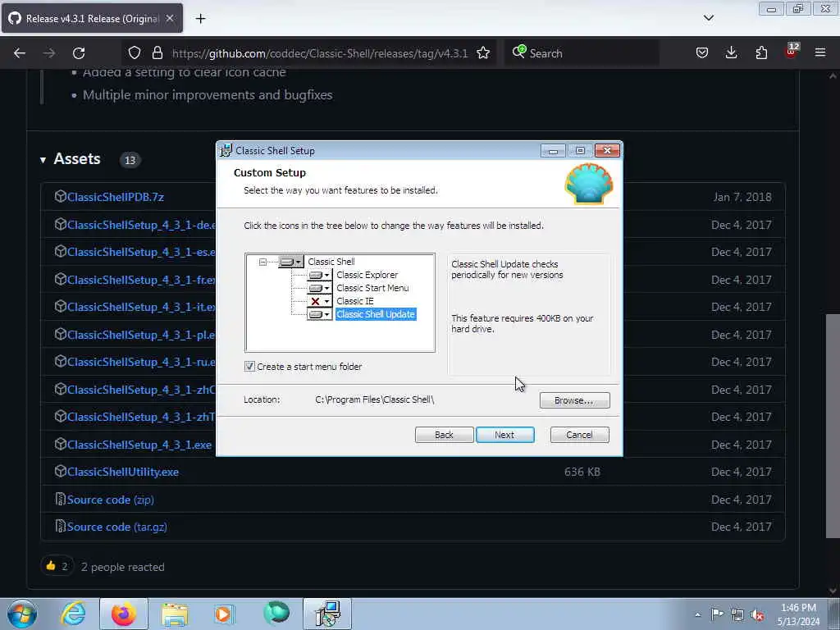Open Firefox extensions puzzle icon
The height and width of the screenshot is (630, 840).
(x=761, y=53)
